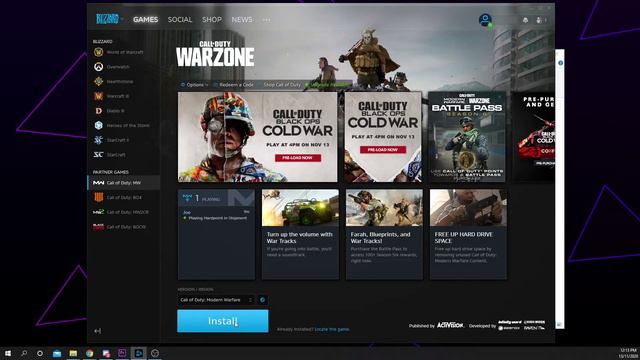Click Redeem a Code link
This screenshot has height=360, width=640.
[x=234, y=85]
